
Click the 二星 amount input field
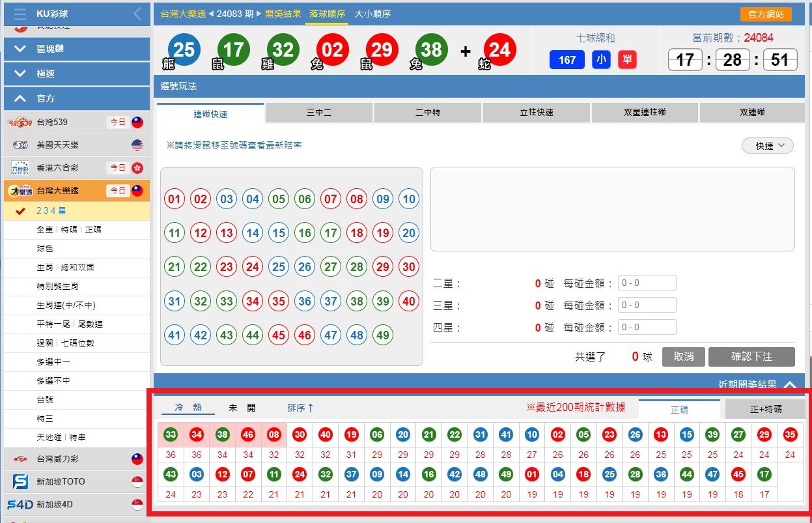coord(647,283)
